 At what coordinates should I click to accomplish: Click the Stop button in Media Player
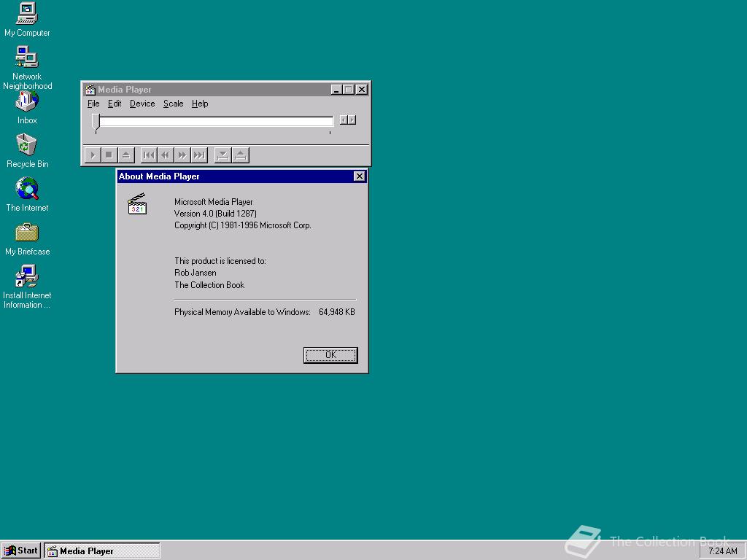(x=109, y=155)
